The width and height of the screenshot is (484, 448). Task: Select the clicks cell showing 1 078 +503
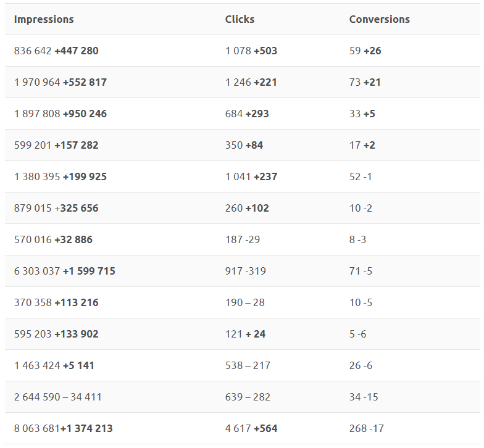251,51
